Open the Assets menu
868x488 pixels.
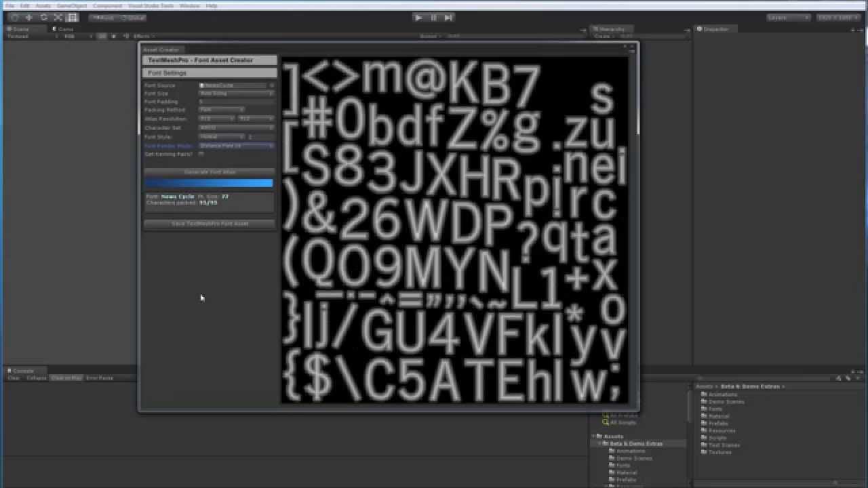pos(43,5)
